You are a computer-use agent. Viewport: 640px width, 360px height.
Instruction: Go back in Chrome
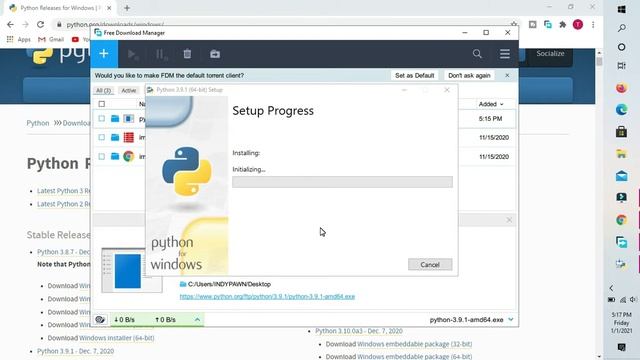coord(10,24)
